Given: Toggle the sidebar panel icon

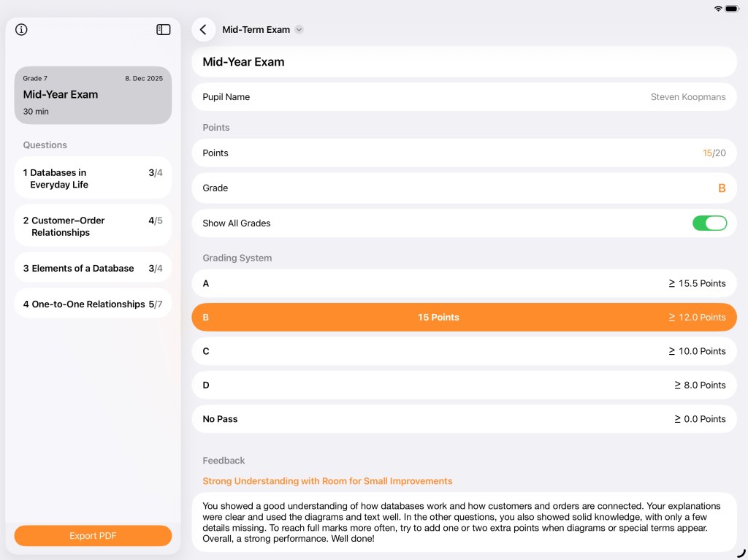Looking at the screenshot, I should pyautogui.click(x=164, y=30).
